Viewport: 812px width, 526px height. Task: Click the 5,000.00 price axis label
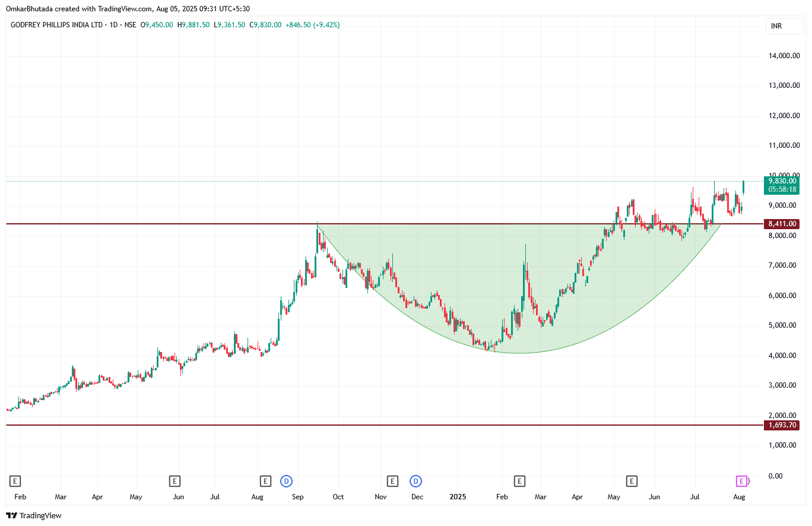point(782,325)
